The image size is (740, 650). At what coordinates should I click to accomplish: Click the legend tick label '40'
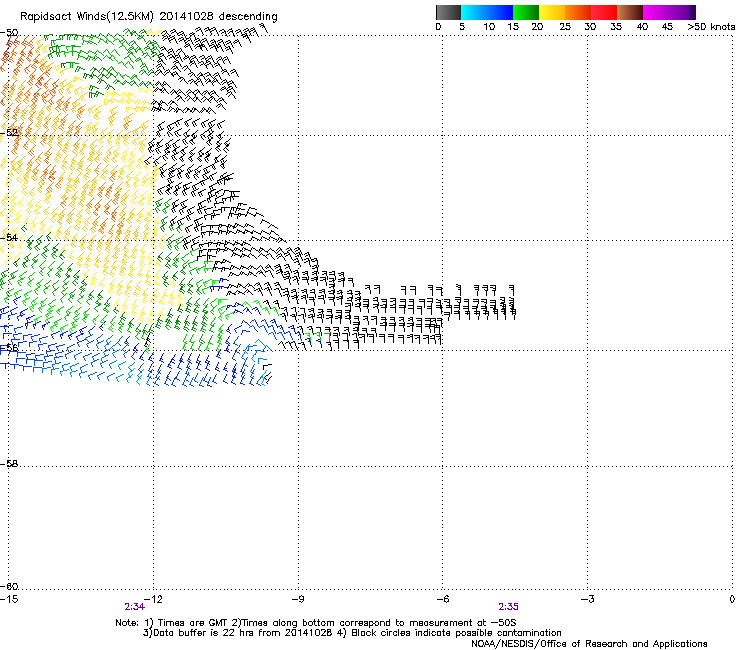pos(642,27)
